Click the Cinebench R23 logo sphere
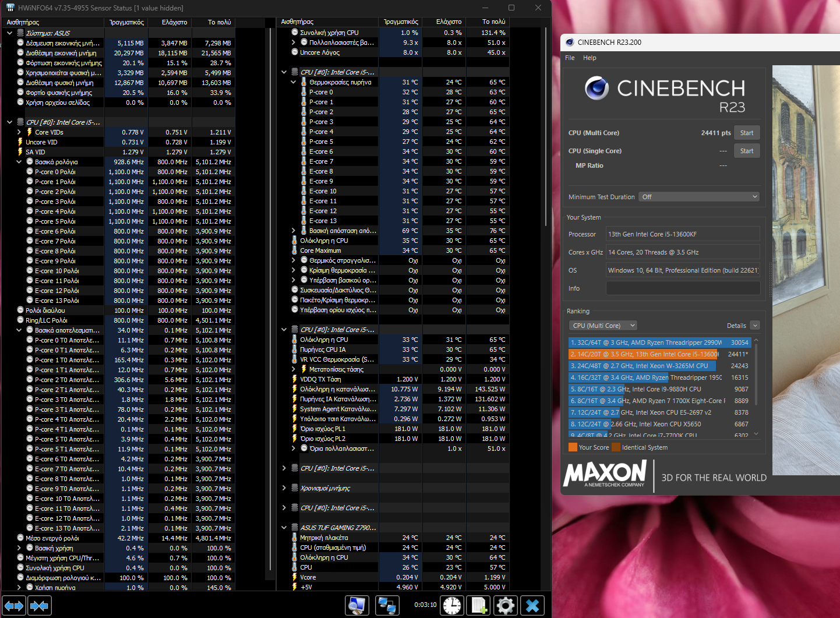840x618 pixels. 597,88
